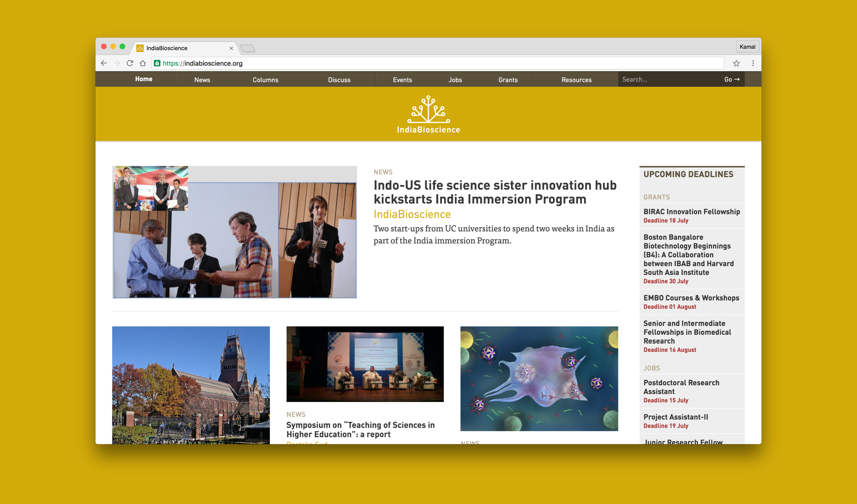Click the Go search button

pos(732,79)
